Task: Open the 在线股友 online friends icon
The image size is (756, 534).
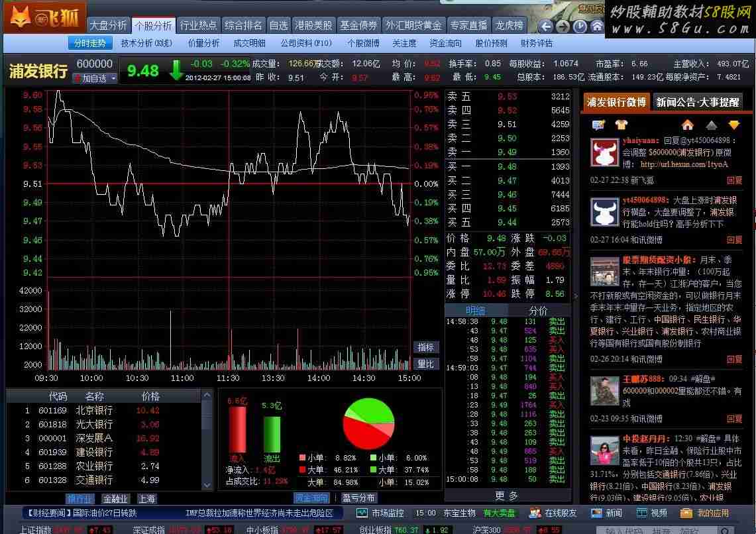Action: pyautogui.click(x=535, y=513)
